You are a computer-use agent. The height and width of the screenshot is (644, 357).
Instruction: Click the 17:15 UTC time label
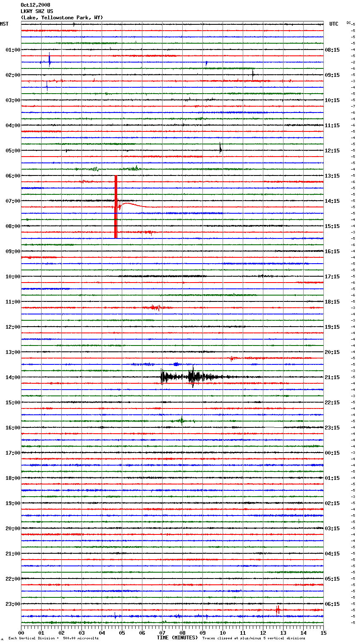click(332, 277)
